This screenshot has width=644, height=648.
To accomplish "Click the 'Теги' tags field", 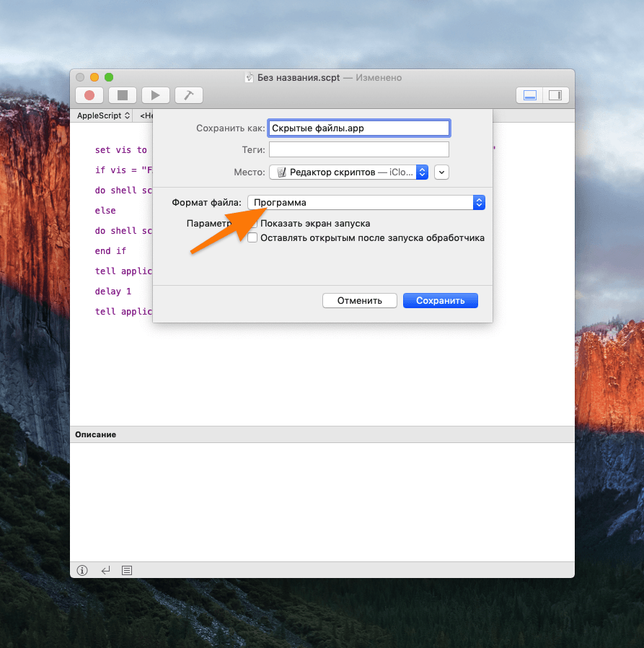I will [358, 149].
